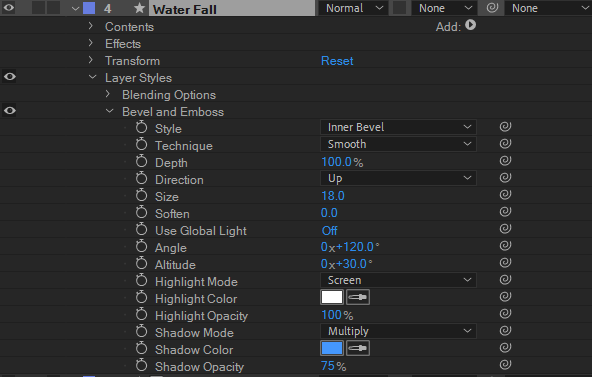The height and width of the screenshot is (377, 592).
Task: Expand the Effects group
Action: pyautogui.click(x=91, y=43)
